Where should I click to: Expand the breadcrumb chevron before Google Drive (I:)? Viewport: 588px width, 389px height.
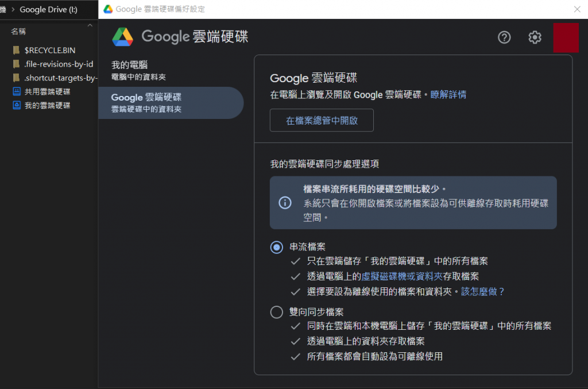[x=13, y=9]
